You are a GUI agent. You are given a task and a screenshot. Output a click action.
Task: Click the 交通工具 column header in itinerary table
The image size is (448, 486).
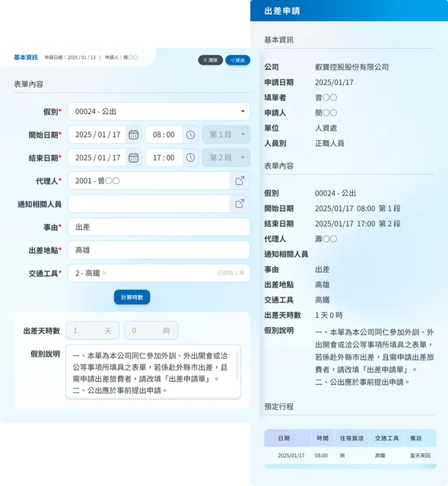(x=387, y=438)
